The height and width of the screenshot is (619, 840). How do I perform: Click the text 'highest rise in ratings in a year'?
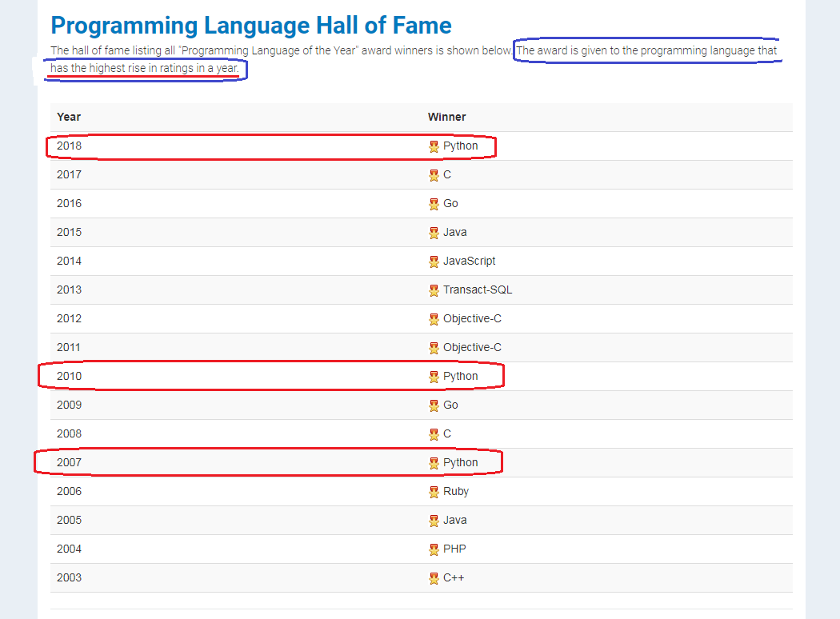click(x=163, y=69)
